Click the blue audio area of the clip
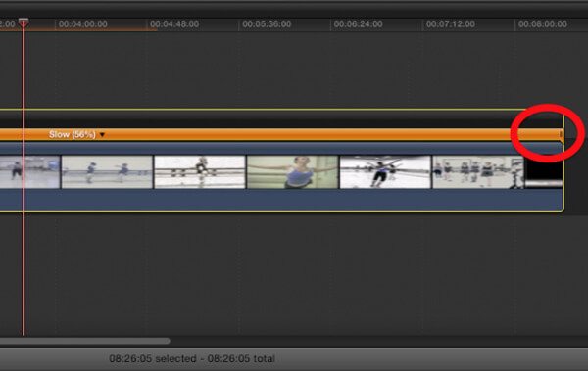This screenshot has height=371, width=588. point(281,200)
